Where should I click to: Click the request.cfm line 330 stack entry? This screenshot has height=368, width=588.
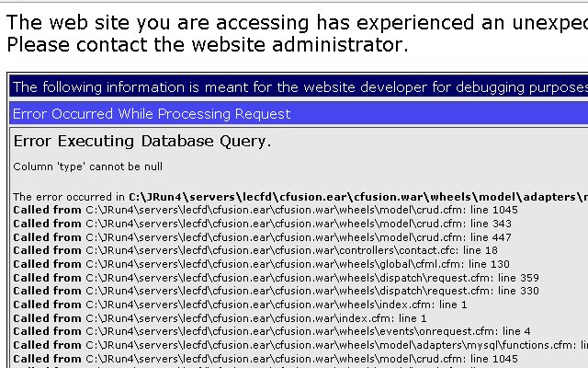pyautogui.click(x=276, y=291)
